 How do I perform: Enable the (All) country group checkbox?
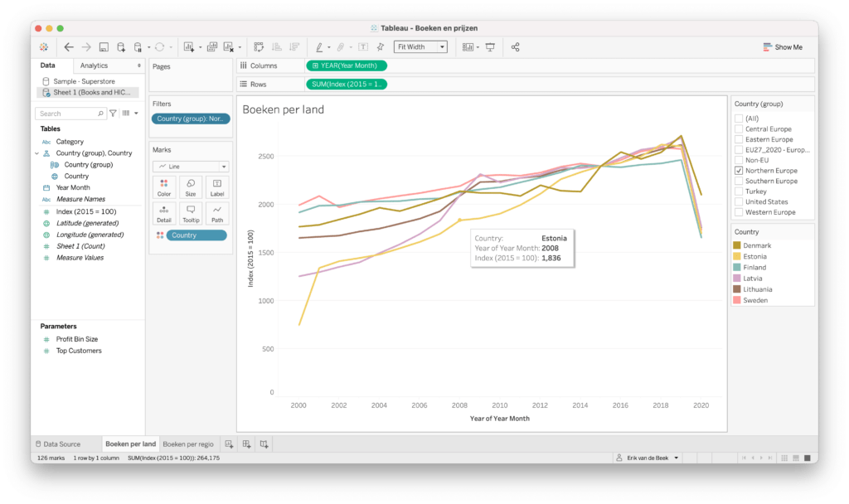(739, 119)
